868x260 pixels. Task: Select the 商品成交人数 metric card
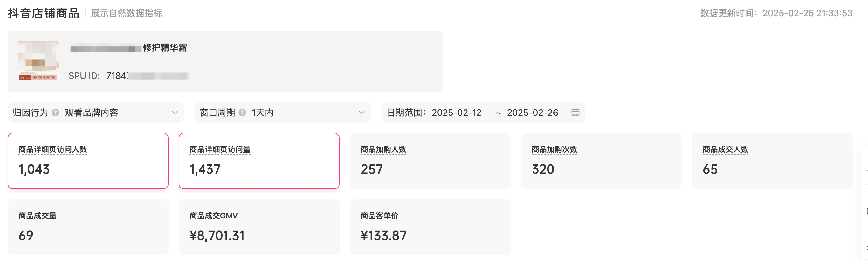(x=772, y=161)
